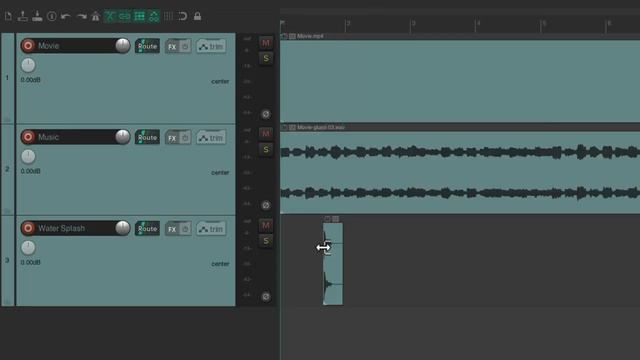Screen dimensions: 640x360
Task: Click timeline ruler marker 2
Action: click(348, 24)
